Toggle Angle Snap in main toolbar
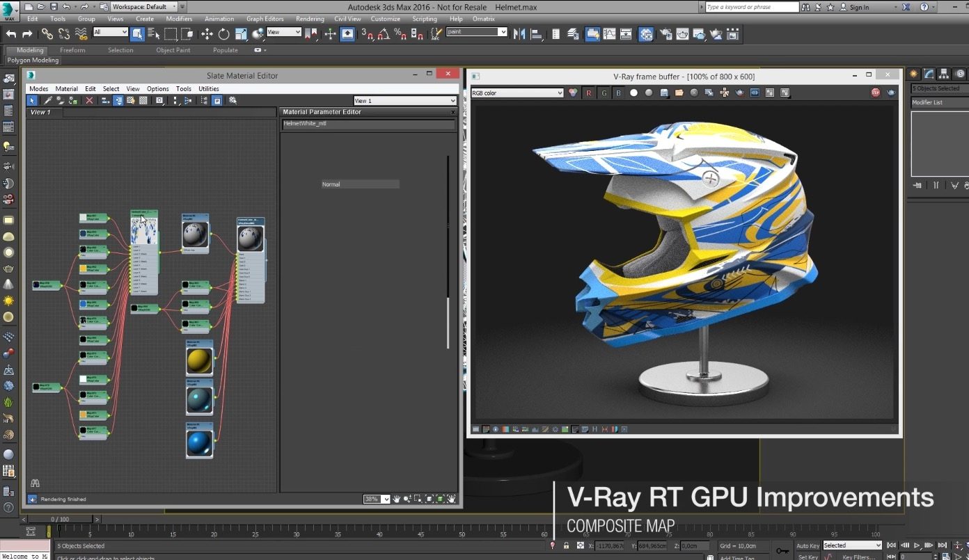 383,33
